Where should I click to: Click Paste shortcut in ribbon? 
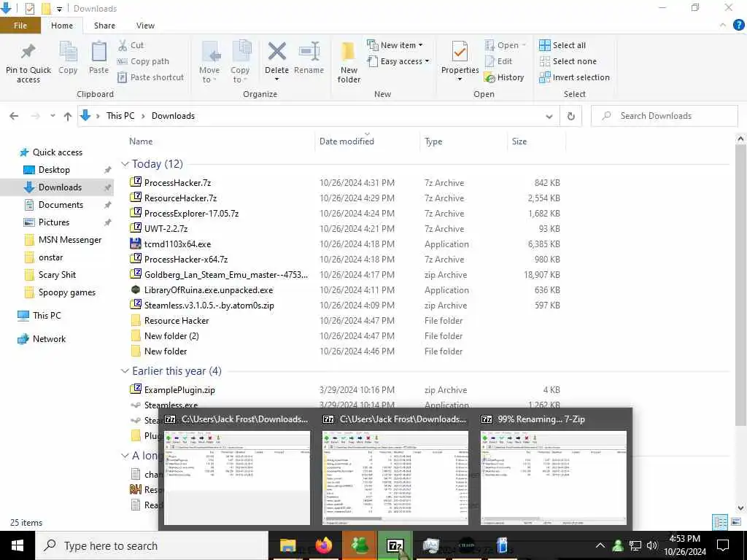[x=150, y=77]
